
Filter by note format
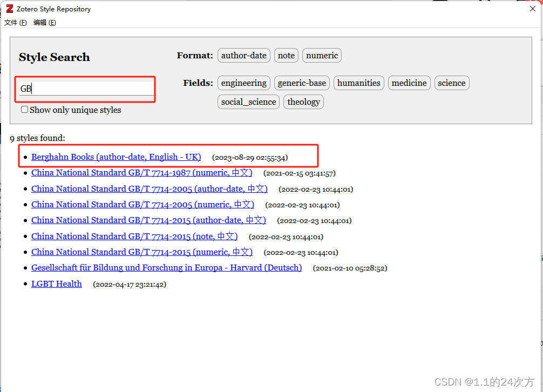click(x=286, y=56)
